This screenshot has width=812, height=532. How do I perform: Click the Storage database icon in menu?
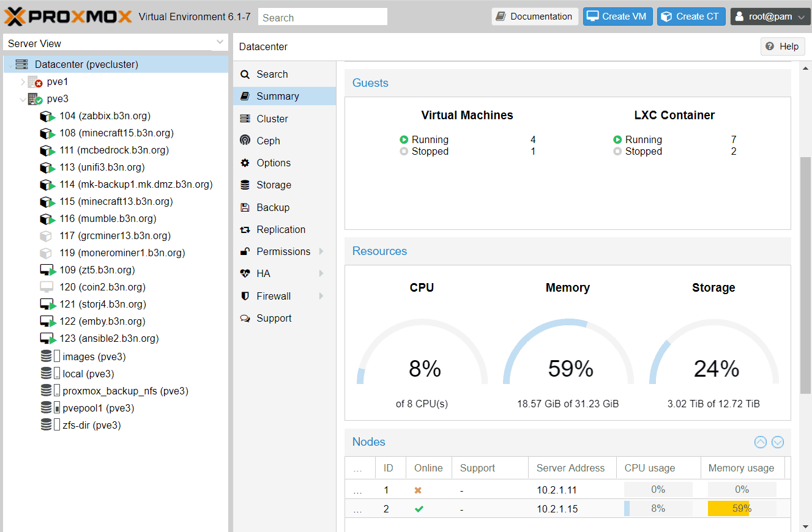tap(245, 185)
